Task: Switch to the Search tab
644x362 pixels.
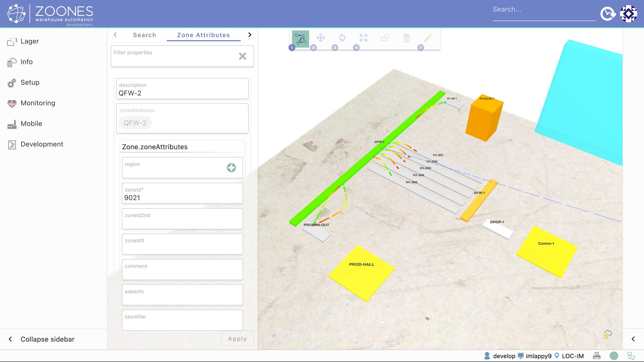Action: [x=144, y=35]
